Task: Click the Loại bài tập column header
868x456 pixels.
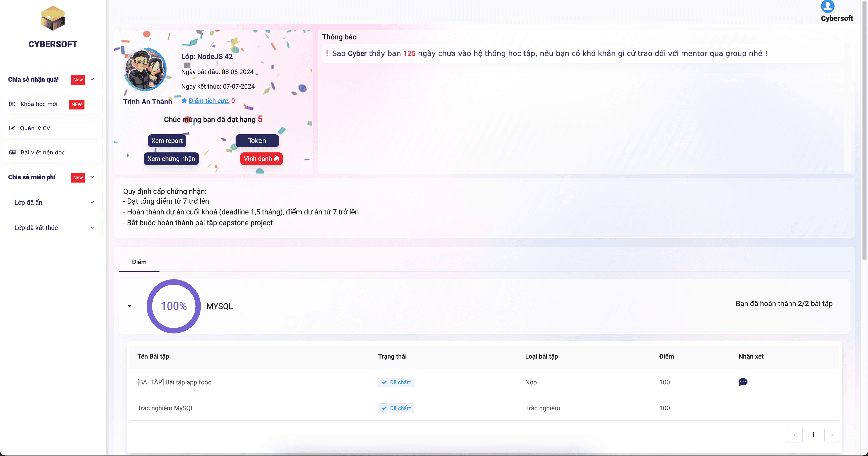Action: click(x=541, y=356)
